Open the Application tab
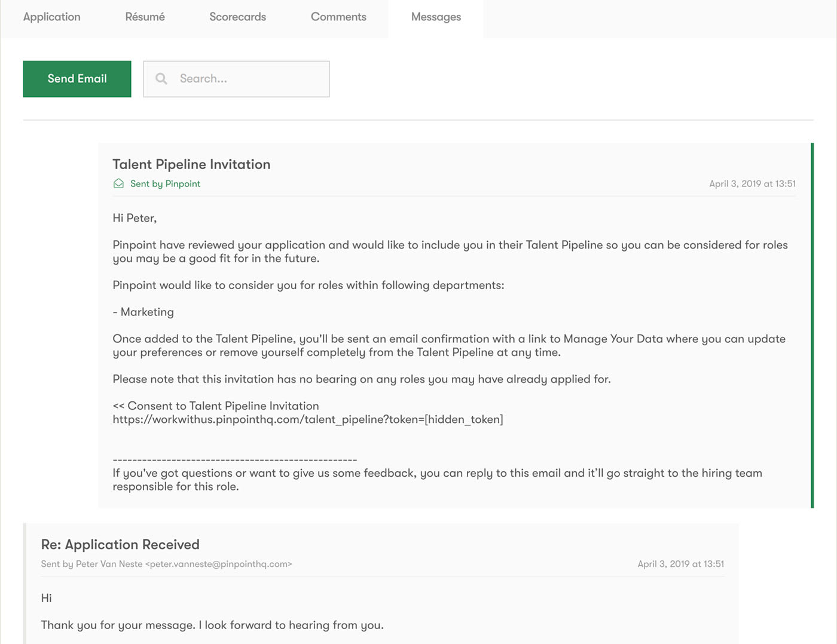 pos(52,17)
